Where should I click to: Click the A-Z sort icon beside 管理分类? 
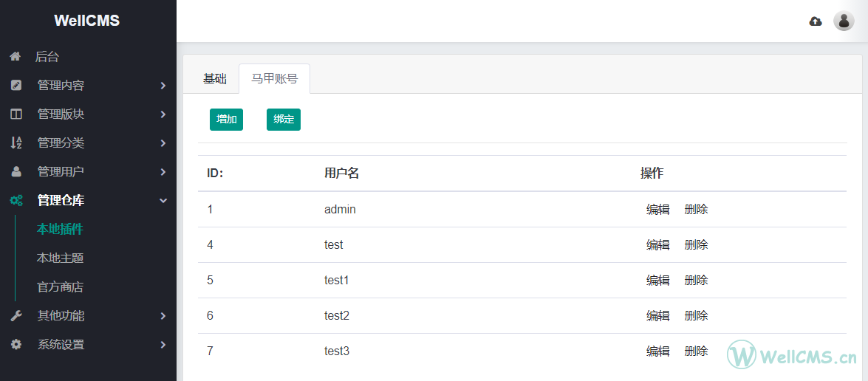click(16, 143)
